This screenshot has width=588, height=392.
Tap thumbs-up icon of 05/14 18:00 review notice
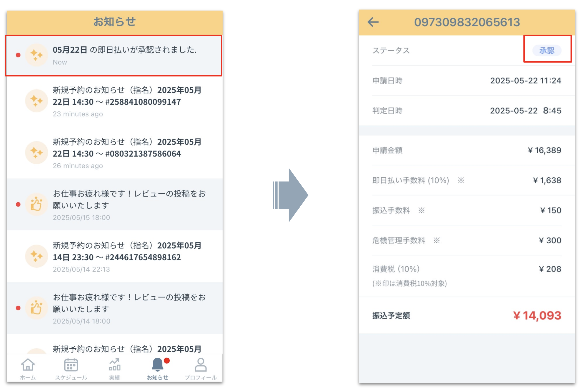(37, 308)
